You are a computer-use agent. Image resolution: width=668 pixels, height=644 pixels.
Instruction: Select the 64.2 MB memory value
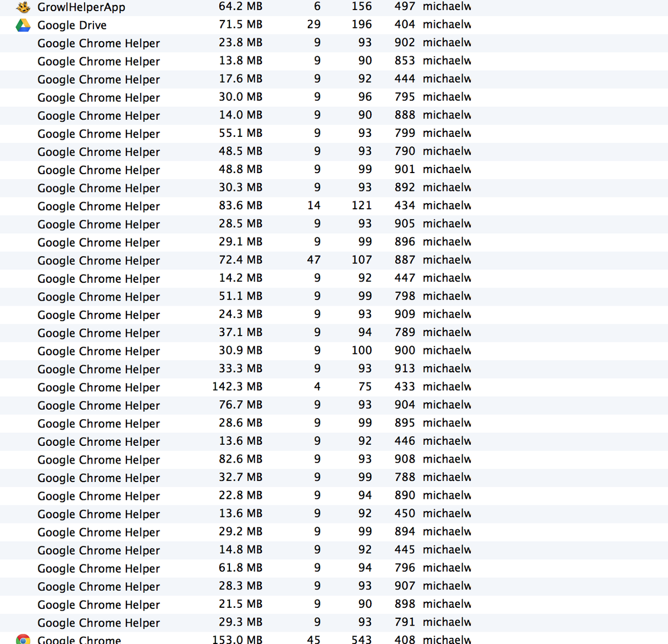click(240, 6)
